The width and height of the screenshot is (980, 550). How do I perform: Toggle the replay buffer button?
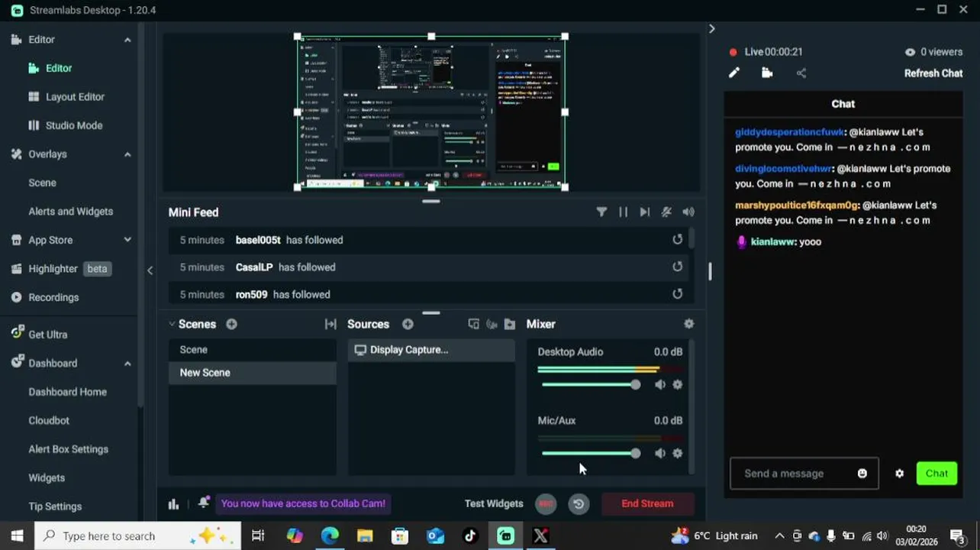coord(579,503)
